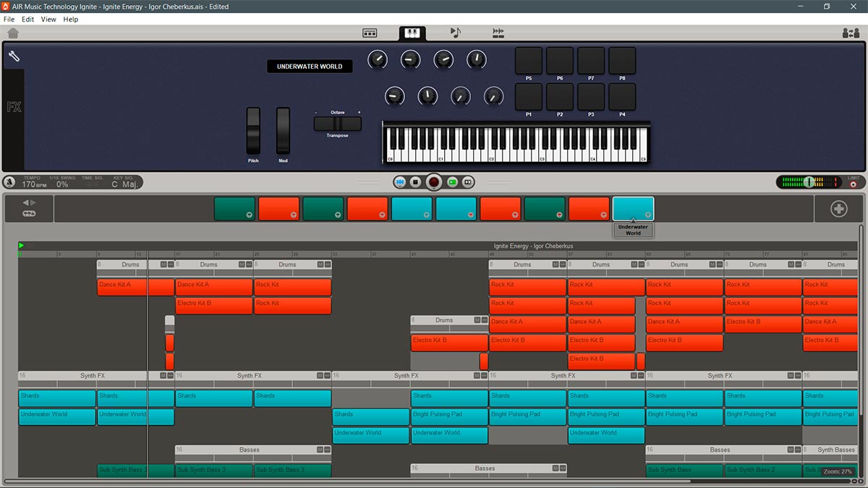Mute the Drums group starting at bar 41
Screen dimensions: 868x488
477,320
